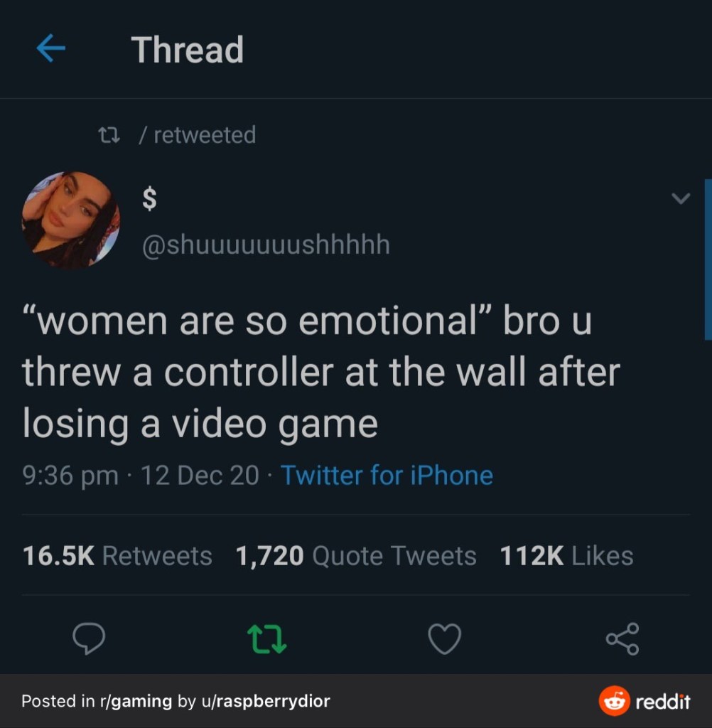712x728 pixels.
Task: Click the Thread header title
Action: (188, 50)
